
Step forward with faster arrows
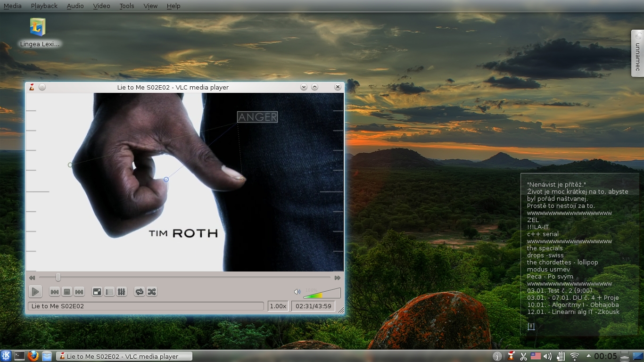coord(338,278)
